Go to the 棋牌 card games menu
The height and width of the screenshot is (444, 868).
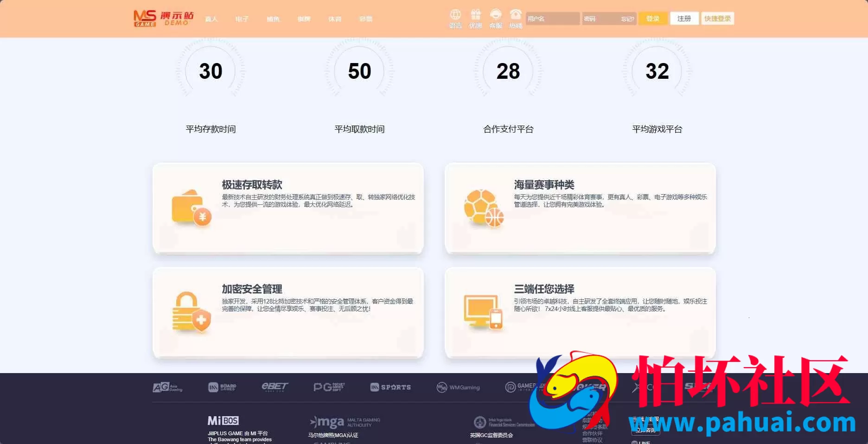304,19
